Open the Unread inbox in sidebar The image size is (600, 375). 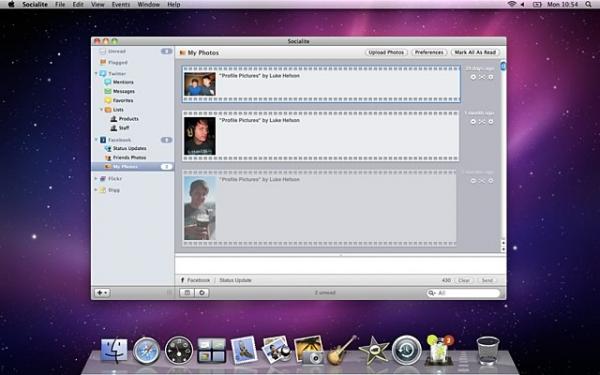point(116,51)
